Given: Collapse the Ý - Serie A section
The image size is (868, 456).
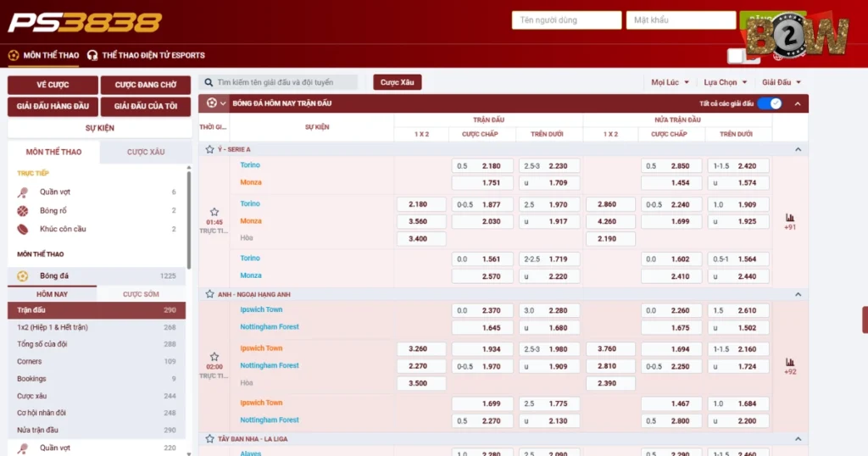Looking at the screenshot, I should coord(798,149).
